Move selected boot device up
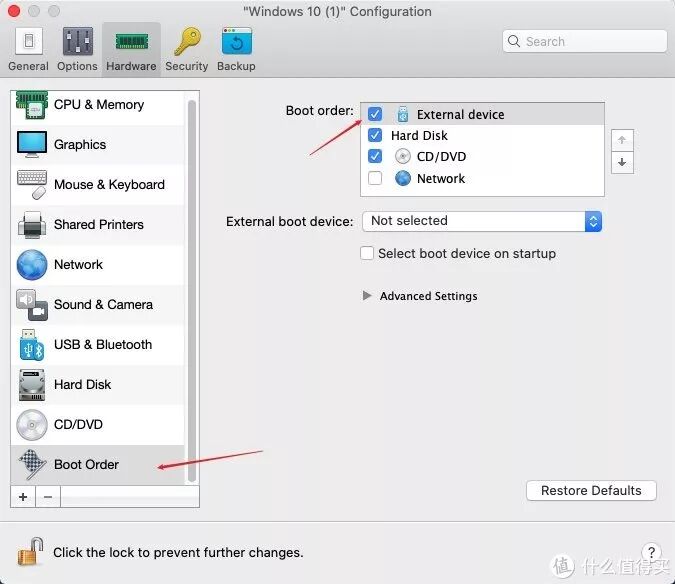The height and width of the screenshot is (584, 675). [x=622, y=140]
